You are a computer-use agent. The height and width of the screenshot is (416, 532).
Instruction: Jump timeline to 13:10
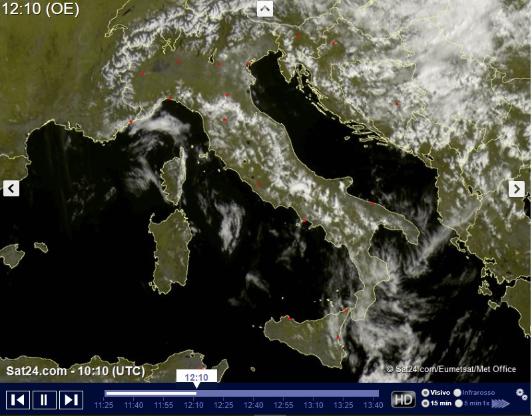pyautogui.click(x=313, y=405)
